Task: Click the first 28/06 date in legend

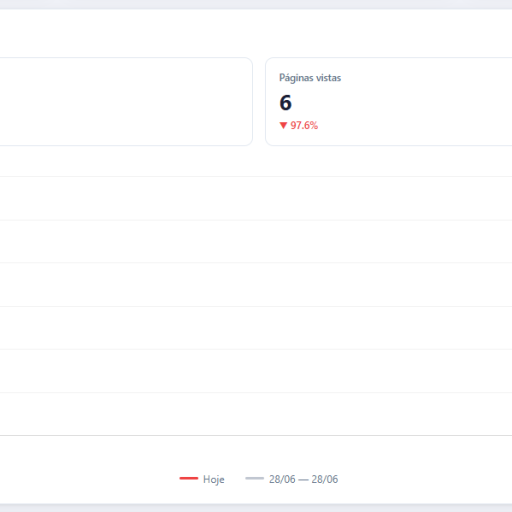Action: coord(282,479)
